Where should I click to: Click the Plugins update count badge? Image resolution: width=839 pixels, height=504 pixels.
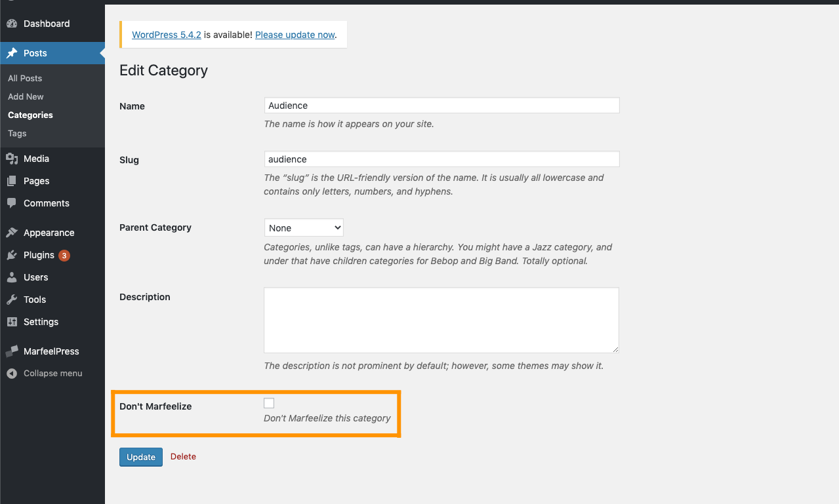click(x=64, y=255)
